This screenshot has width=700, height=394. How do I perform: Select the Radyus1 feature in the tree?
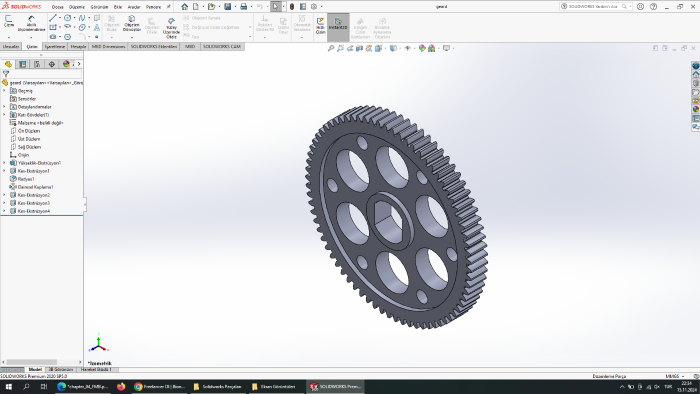coord(26,179)
